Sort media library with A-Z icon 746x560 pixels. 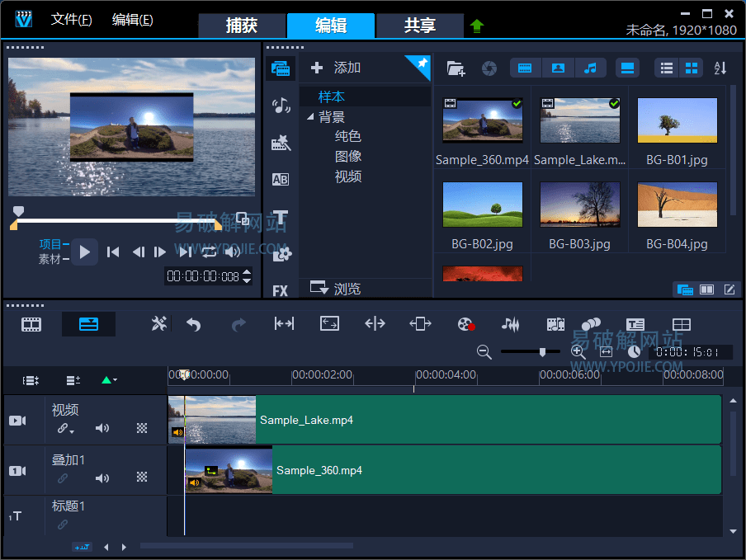point(720,68)
